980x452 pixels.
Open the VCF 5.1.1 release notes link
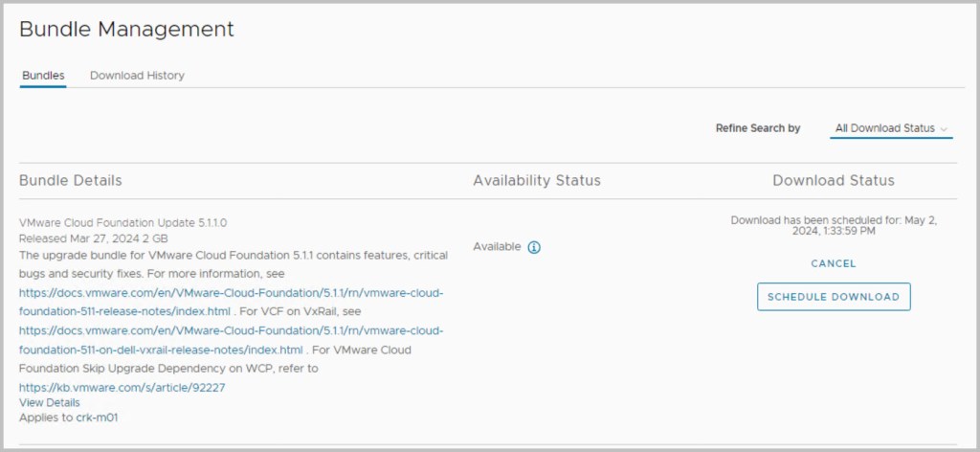pos(231,292)
